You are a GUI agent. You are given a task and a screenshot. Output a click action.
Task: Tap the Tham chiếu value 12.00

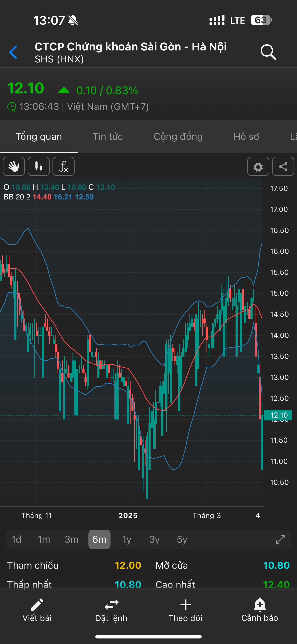point(128,565)
